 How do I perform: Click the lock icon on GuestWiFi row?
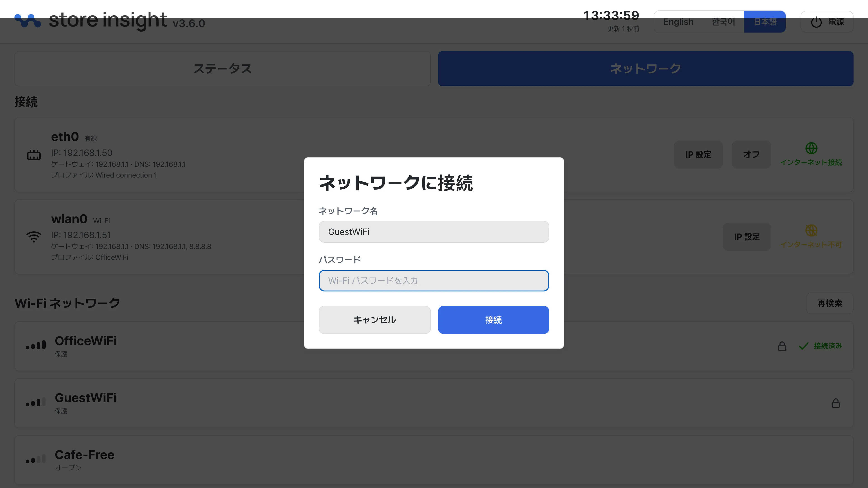(836, 403)
